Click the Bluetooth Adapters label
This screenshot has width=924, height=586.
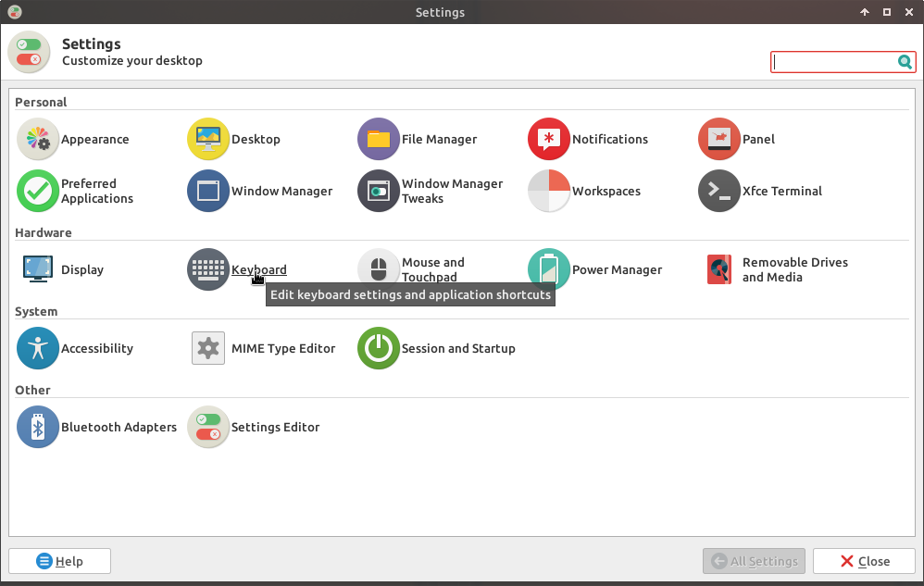point(119,428)
